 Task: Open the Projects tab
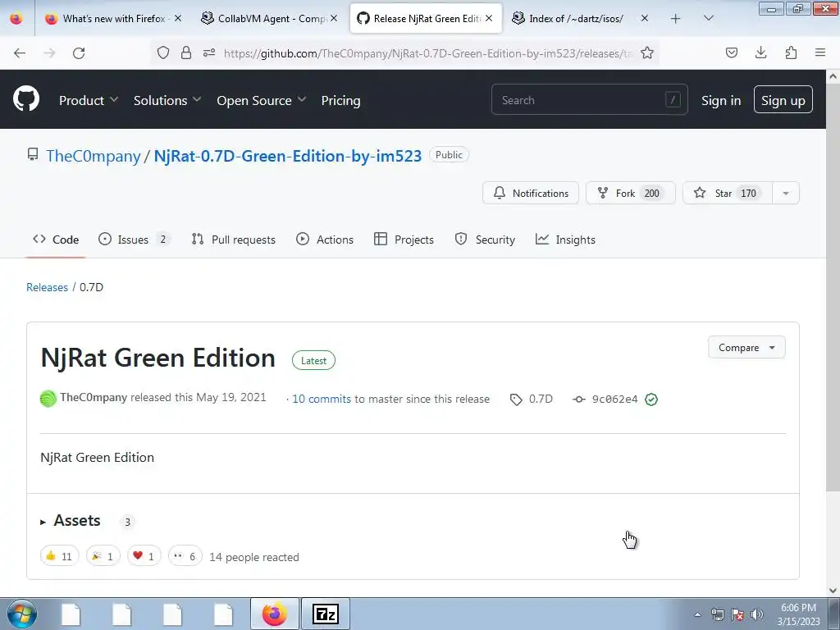[404, 240]
